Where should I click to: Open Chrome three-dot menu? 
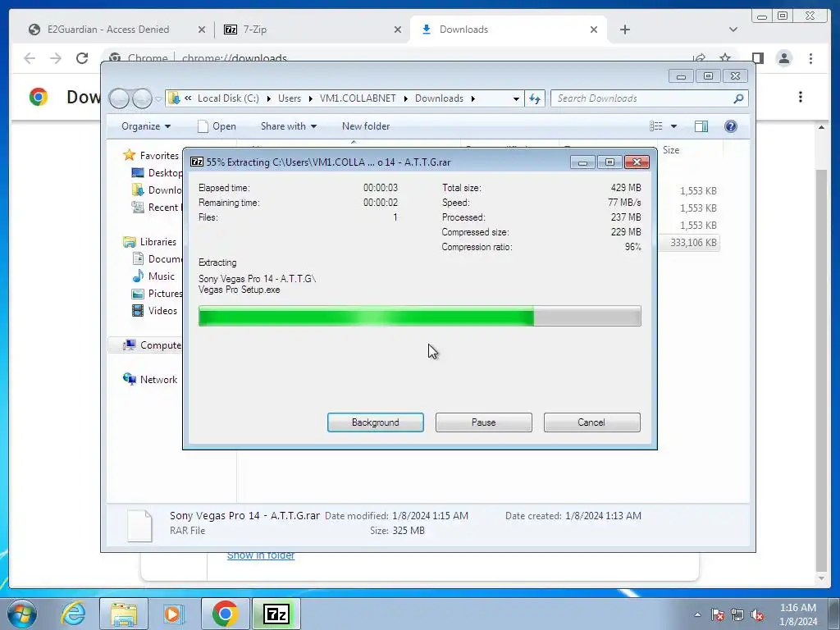coord(810,58)
